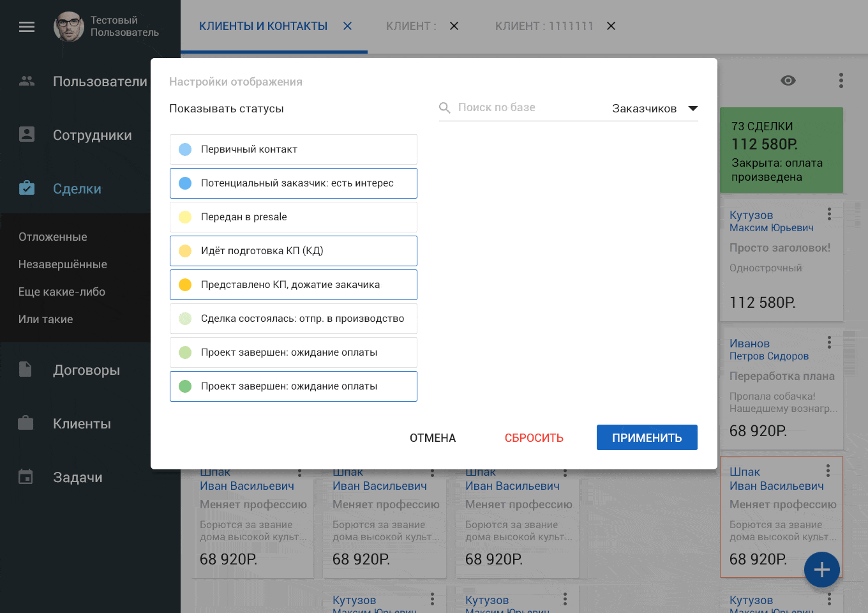
Task: Click the Сделки briefcase icon
Action: [27, 188]
